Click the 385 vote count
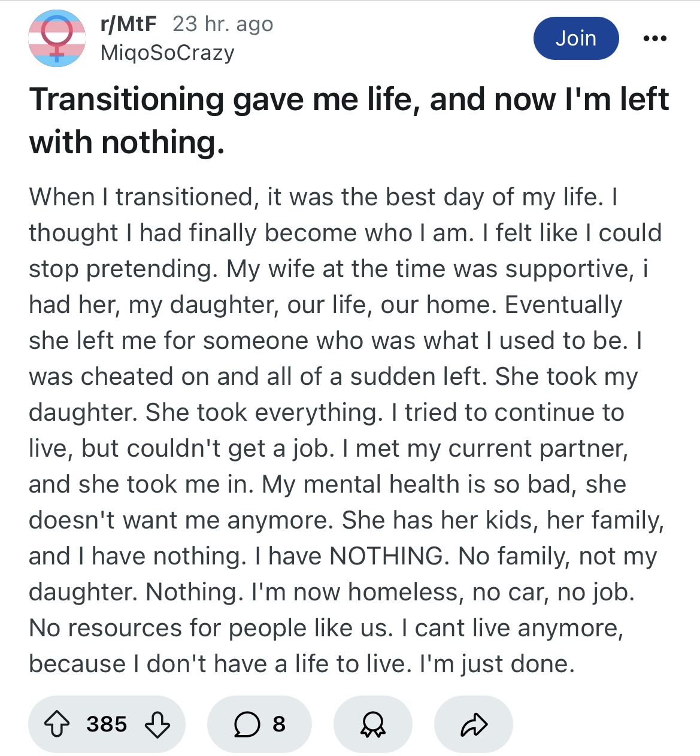Screen dimensions: 700x756 coord(107,724)
